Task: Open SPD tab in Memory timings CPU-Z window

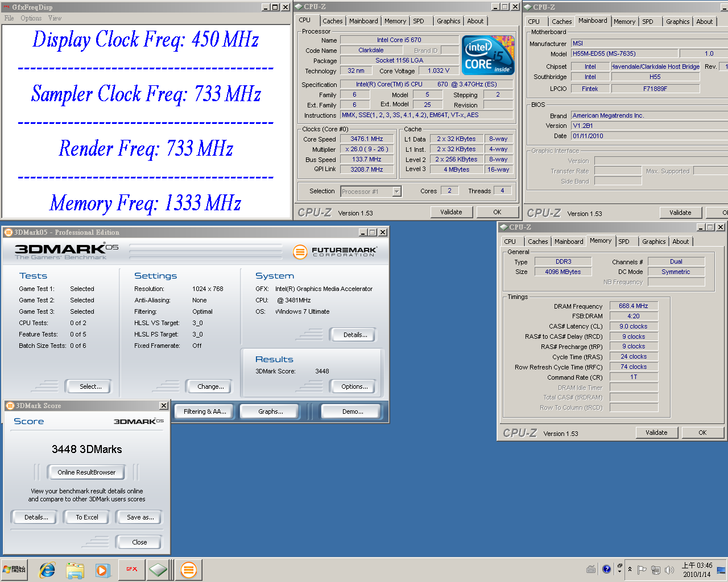Action: [624, 242]
